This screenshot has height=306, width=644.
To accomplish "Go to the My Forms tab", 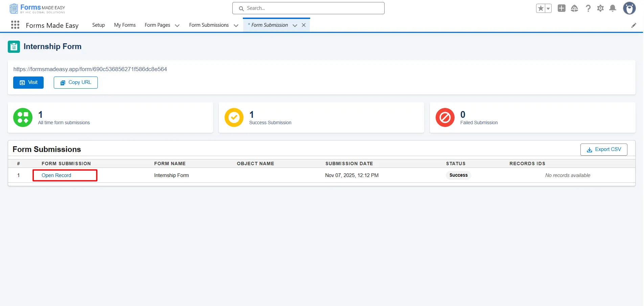I will point(125,25).
